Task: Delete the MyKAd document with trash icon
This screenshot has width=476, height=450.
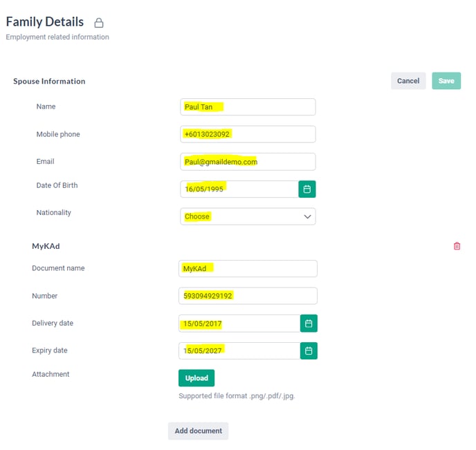Action: 457,246
